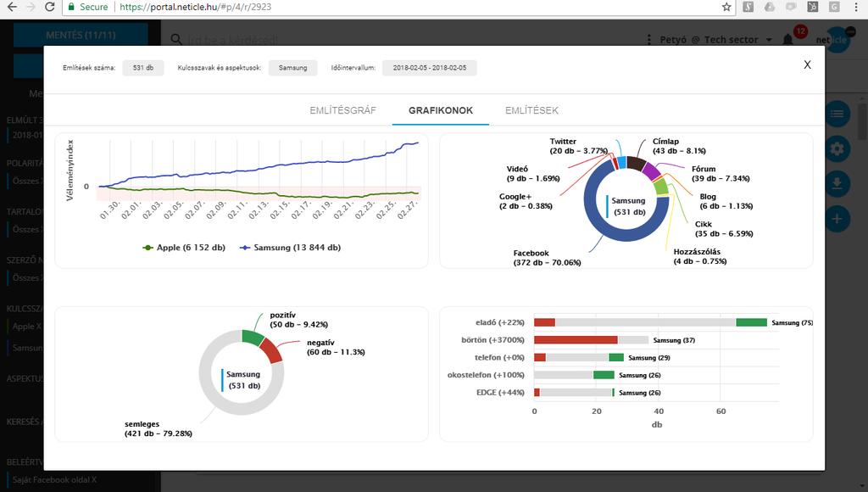The width and height of the screenshot is (868, 492).
Task: Open settings via the round gear button
Action: [837, 148]
